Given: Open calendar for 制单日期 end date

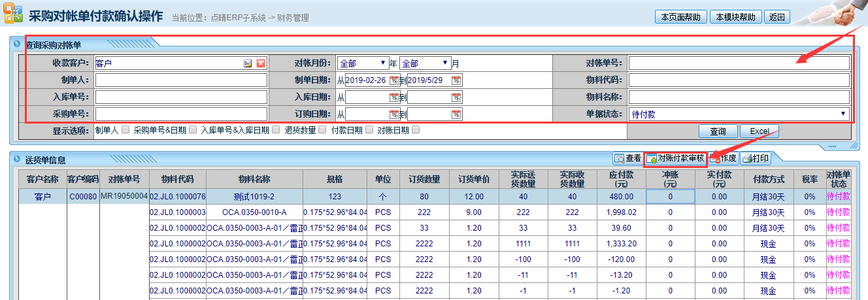Looking at the screenshot, I should coord(456,80).
